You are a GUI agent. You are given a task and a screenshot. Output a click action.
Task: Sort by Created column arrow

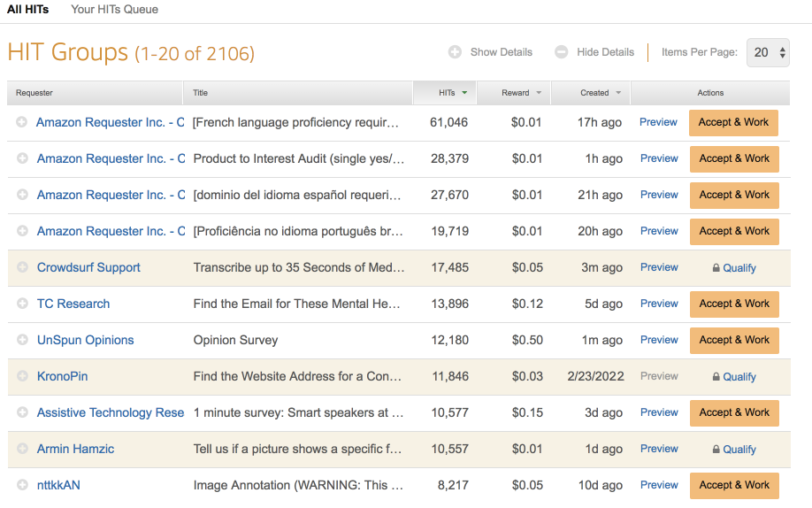pyautogui.click(x=618, y=93)
